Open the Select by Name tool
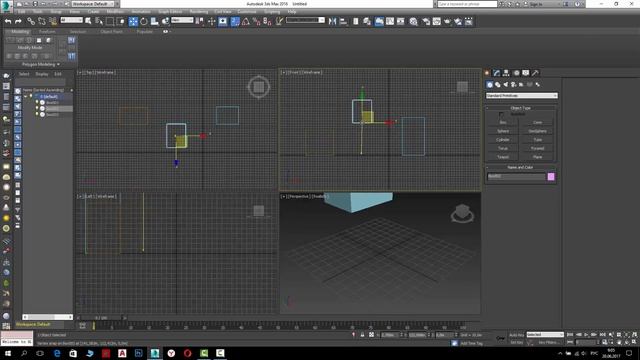Image resolution: width=640 pixels, height=360 pixels. point(99,21)
